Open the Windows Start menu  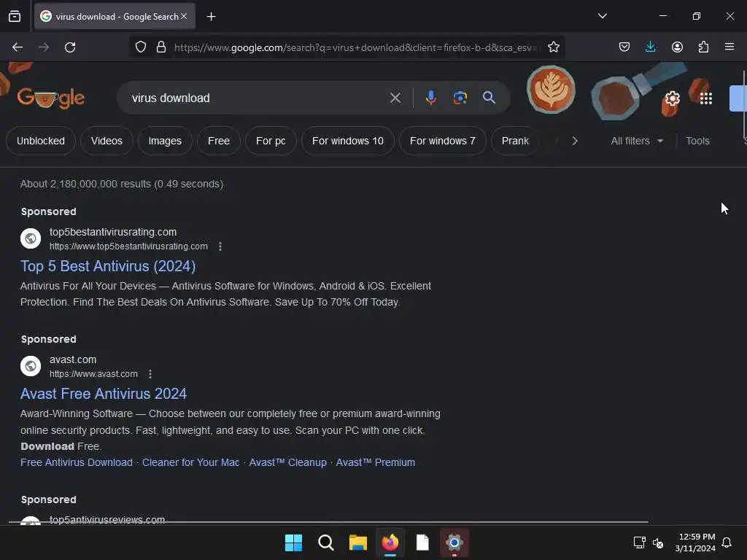click(x=293, y=542)
